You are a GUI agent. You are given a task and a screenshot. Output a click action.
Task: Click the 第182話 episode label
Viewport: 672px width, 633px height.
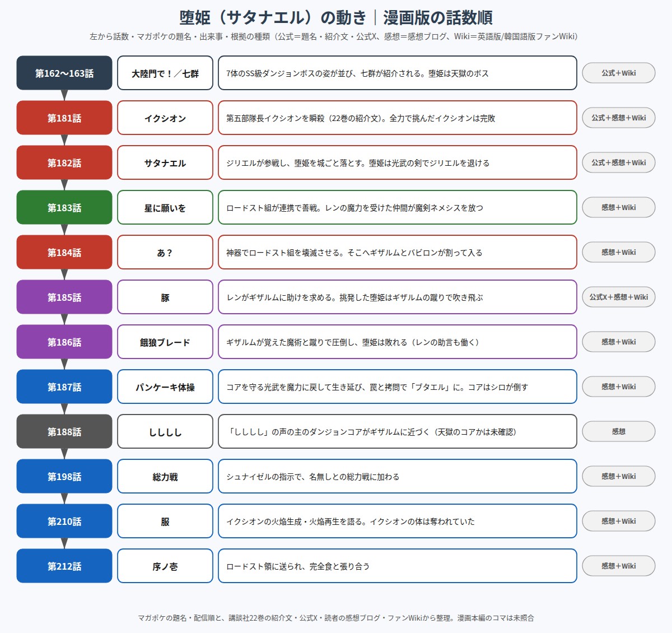tap(64, 162)
